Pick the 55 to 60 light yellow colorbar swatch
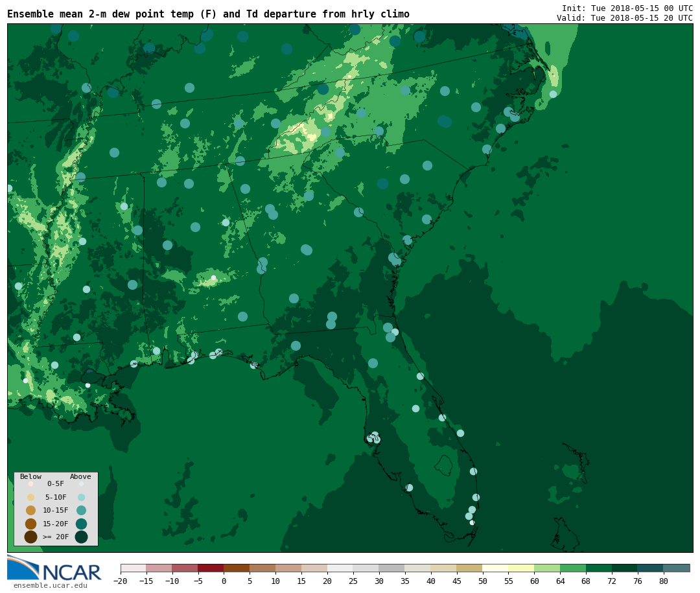Image resolution: width=700 pixels, height=593 pixels. [522, 568]
